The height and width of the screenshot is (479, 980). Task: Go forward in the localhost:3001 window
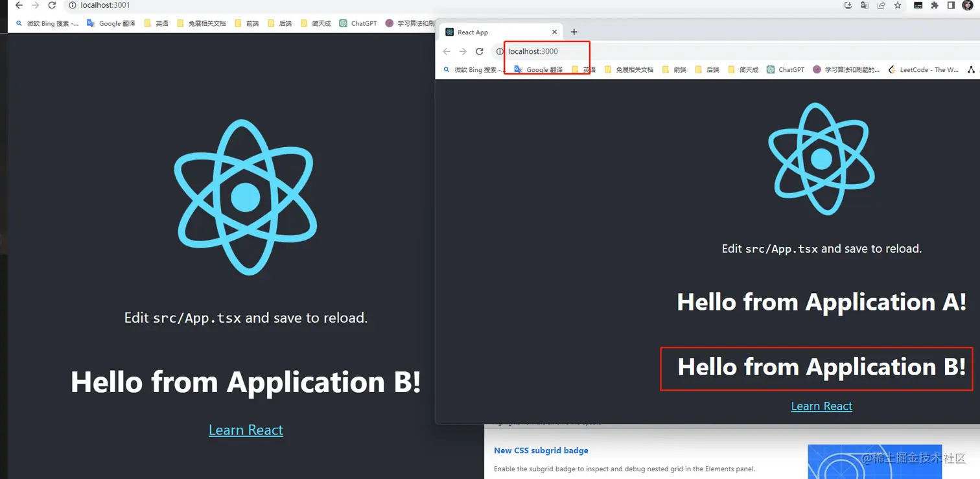pos(36,5)
